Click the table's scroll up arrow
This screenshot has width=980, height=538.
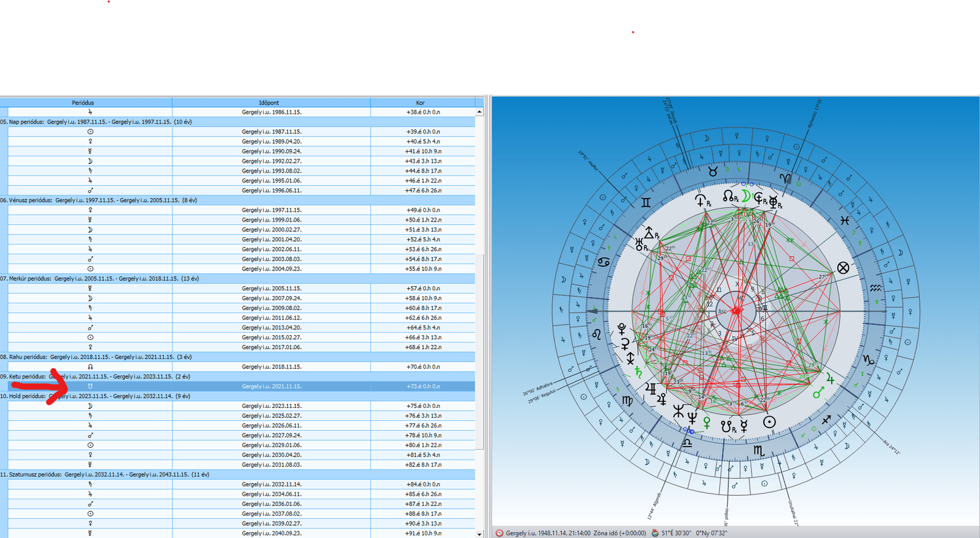[480, 112]
